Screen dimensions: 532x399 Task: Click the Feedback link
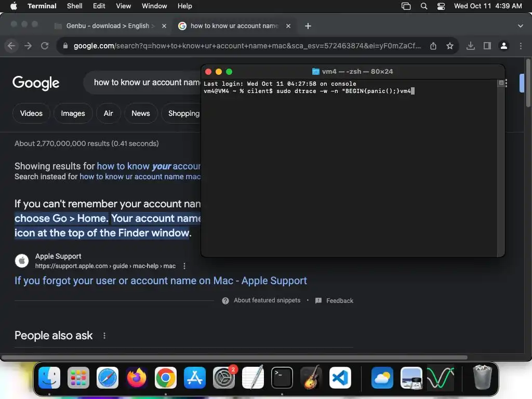(340, 301)
